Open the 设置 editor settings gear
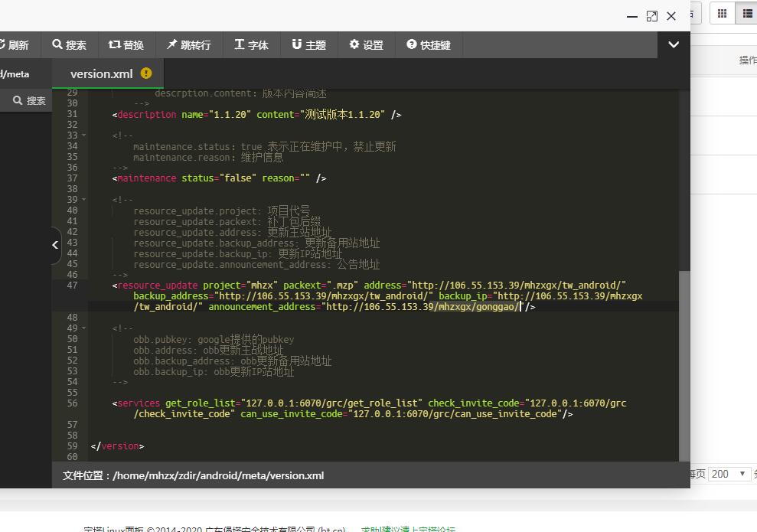This screenshot has width=757, height=532. [366, 45]
